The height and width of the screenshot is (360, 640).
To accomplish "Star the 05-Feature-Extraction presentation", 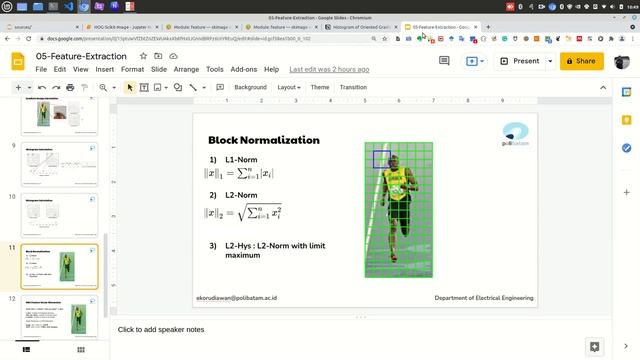I will 143,56.
